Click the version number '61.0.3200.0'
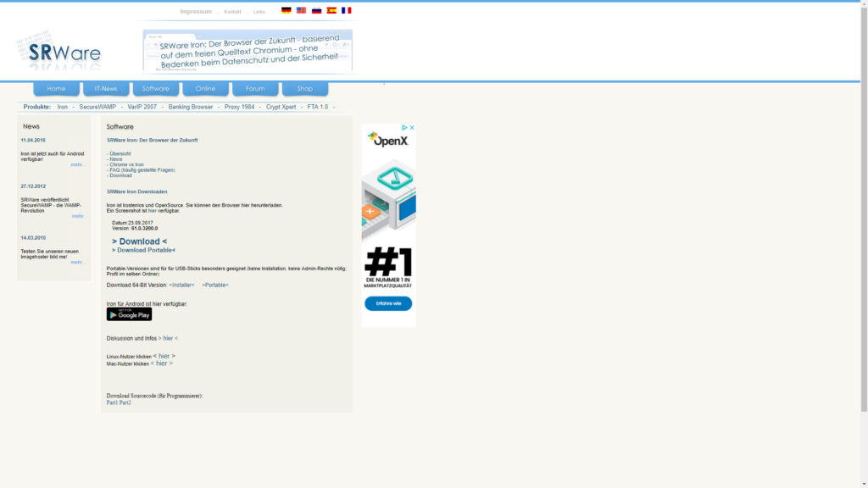 144,229
